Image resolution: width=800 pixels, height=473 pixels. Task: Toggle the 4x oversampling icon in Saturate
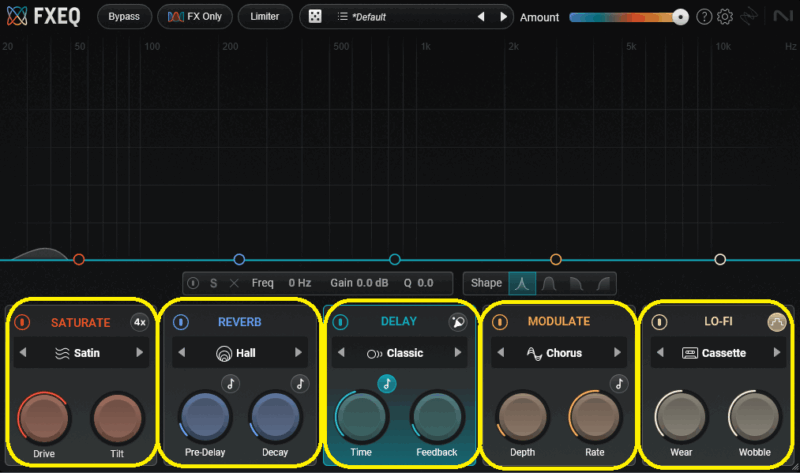click(x=139, y=322)
